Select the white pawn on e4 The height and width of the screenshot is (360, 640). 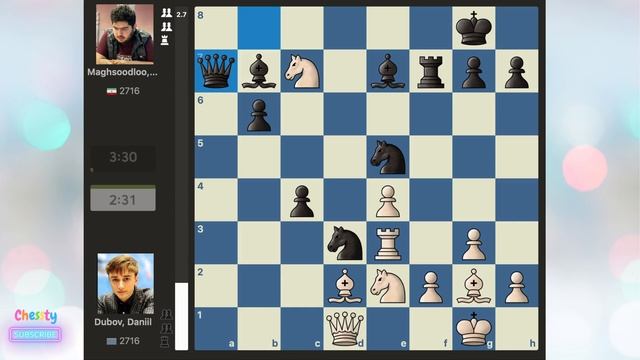[x=388, y=201]
